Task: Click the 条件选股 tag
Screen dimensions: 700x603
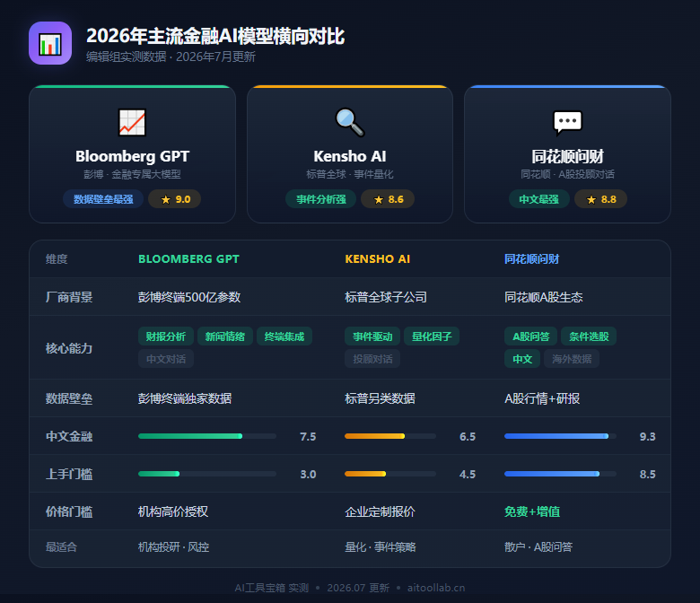Action: pos(589,336)
